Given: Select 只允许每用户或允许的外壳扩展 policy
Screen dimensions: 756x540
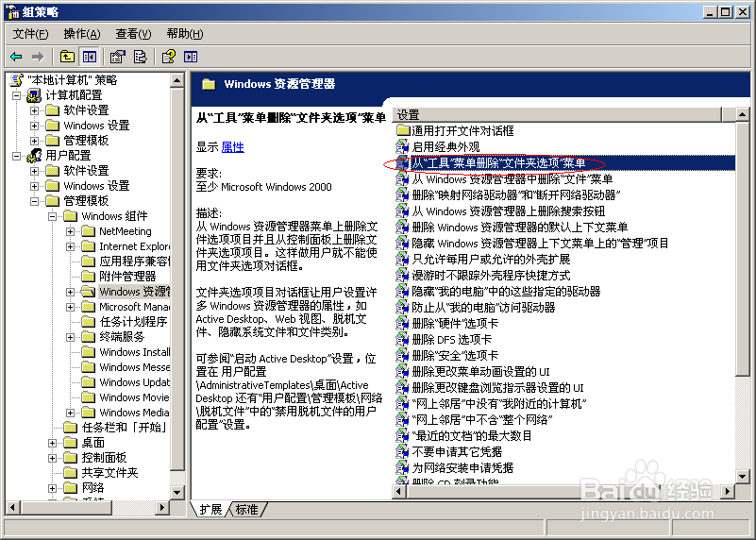Looking at the screenshot, I should click(491, 259).
